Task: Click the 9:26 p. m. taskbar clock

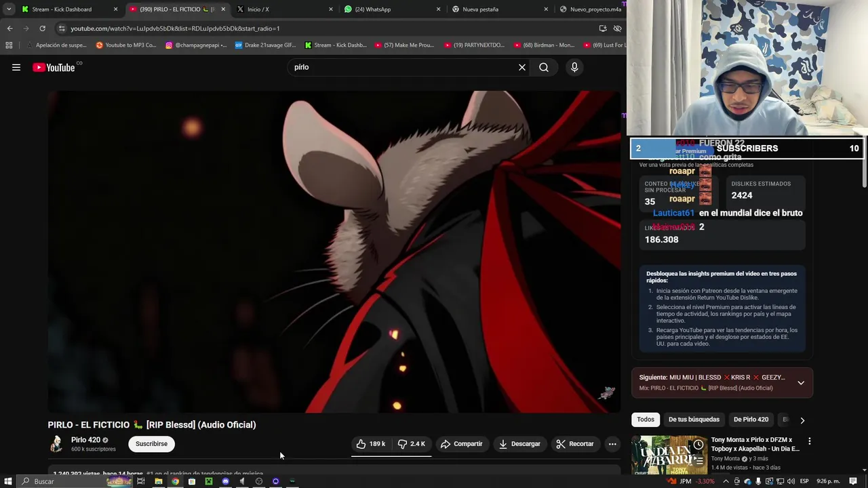Action: click(x=828, y=481)
